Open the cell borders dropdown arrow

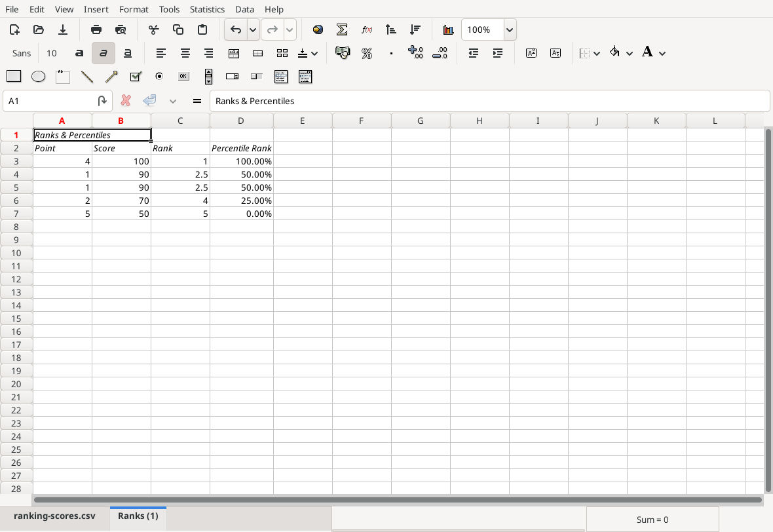(597, 53)
